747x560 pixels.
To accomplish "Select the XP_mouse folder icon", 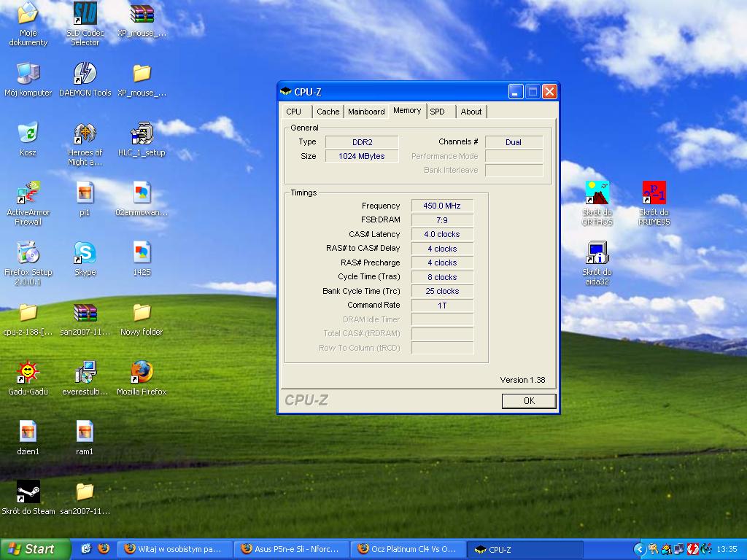I will click(x=142, y=79).
